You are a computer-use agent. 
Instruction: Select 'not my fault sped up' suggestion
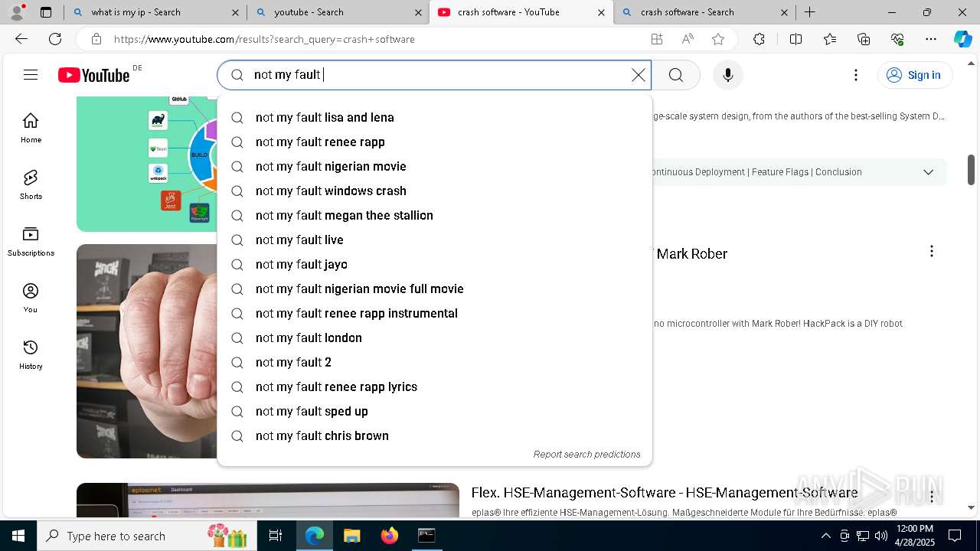435,411
